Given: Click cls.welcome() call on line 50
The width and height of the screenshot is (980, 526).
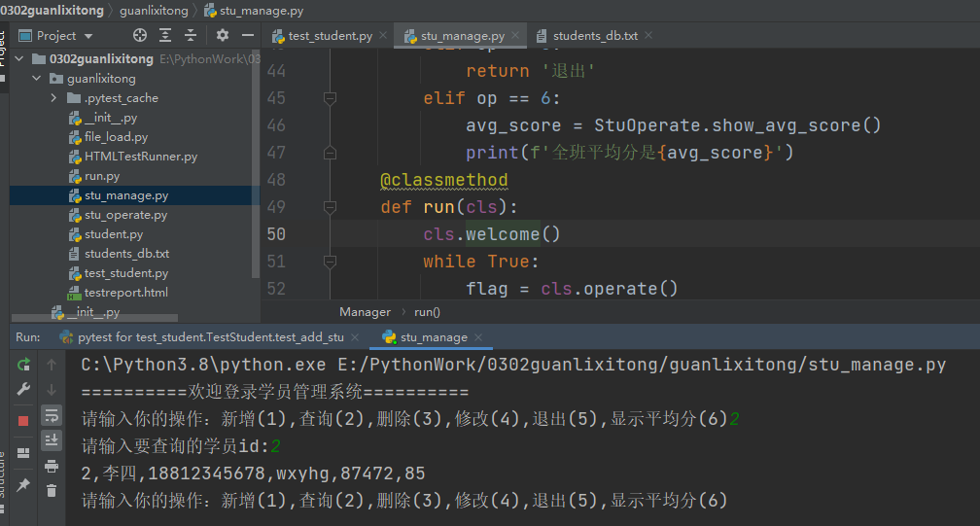Looking at the screenshot, I should pos(491,234).
